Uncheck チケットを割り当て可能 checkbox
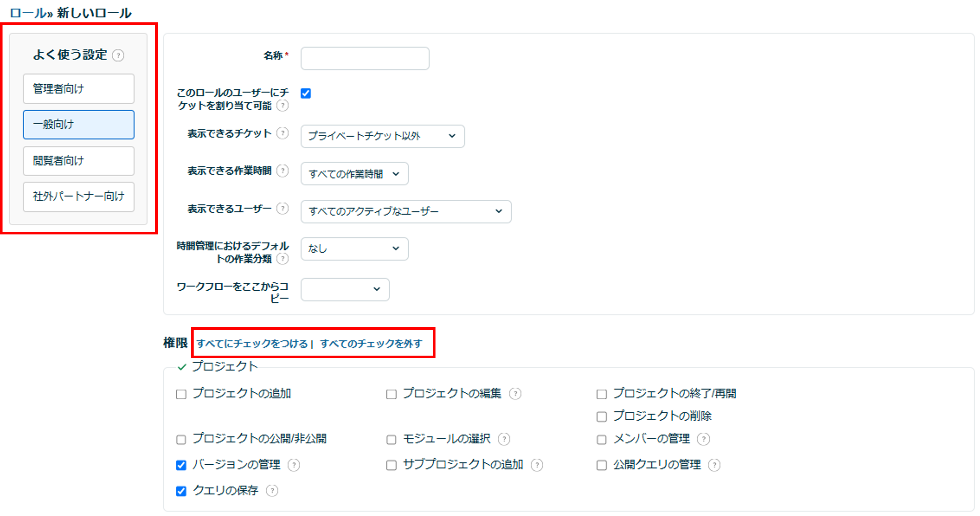 tap(306, 94)
